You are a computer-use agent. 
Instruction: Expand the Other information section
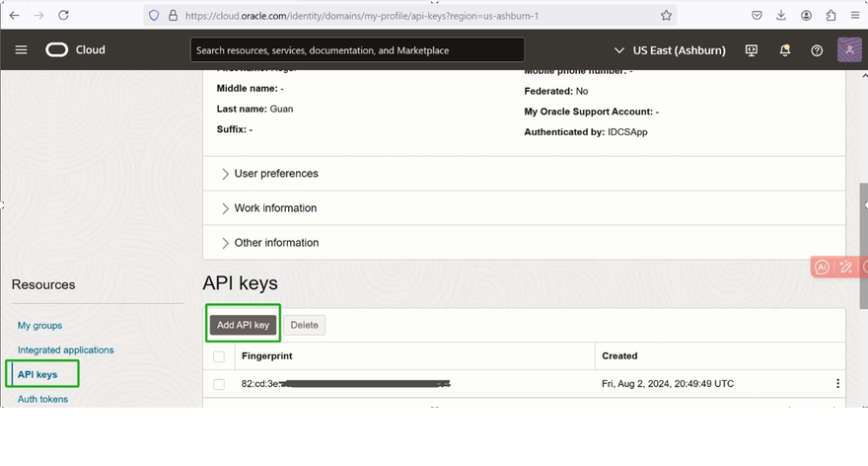tap(275, 243)
